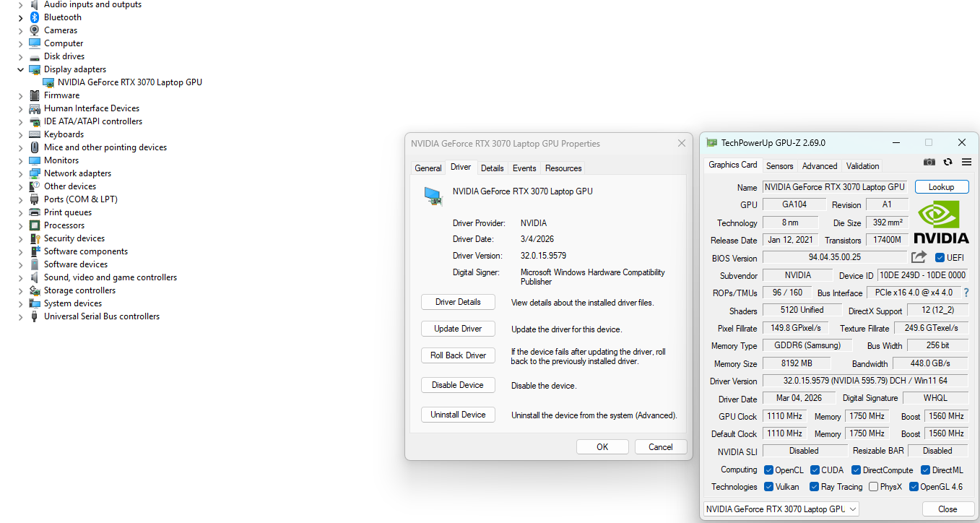This screenshot has height=523, width=980.
Task: Click the Bus Interface question mark icon
Action: click(x=966, y=293)
